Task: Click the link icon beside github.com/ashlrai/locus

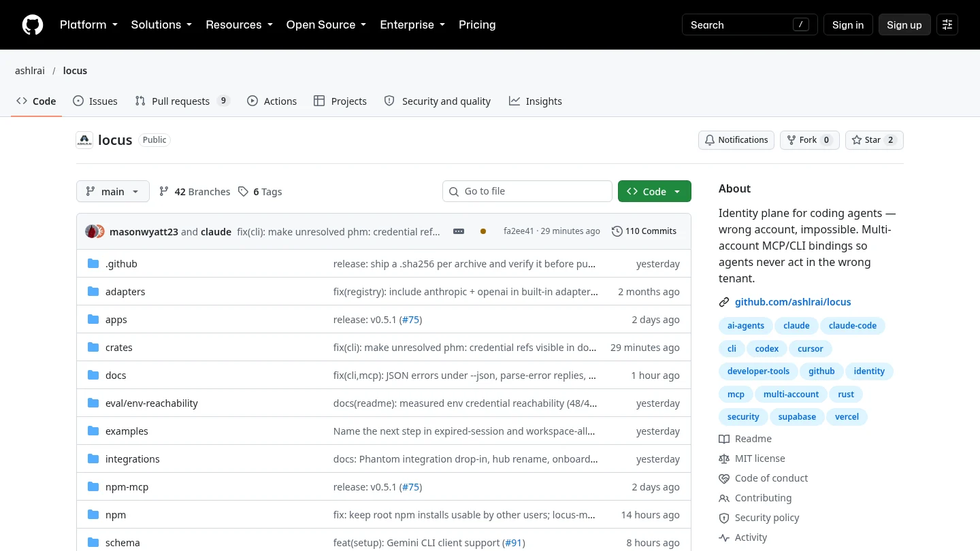Action: pyautogui.click(x=724, y=302)
